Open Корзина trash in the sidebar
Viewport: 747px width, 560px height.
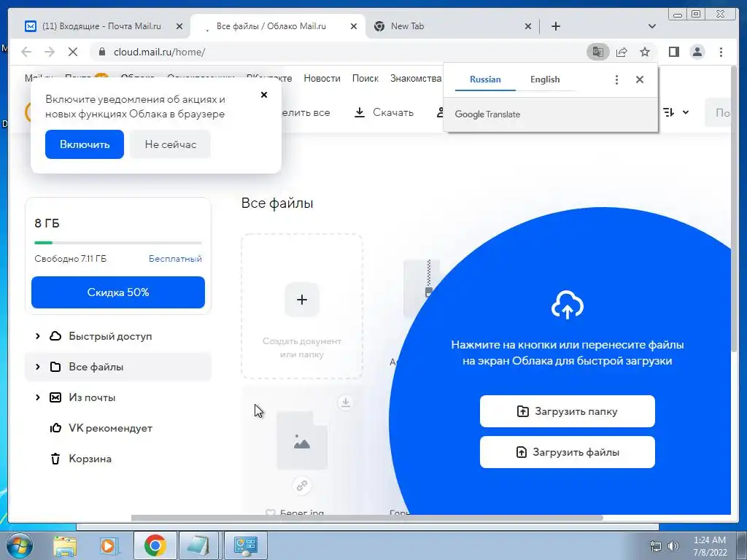click(x=90, y=459)
